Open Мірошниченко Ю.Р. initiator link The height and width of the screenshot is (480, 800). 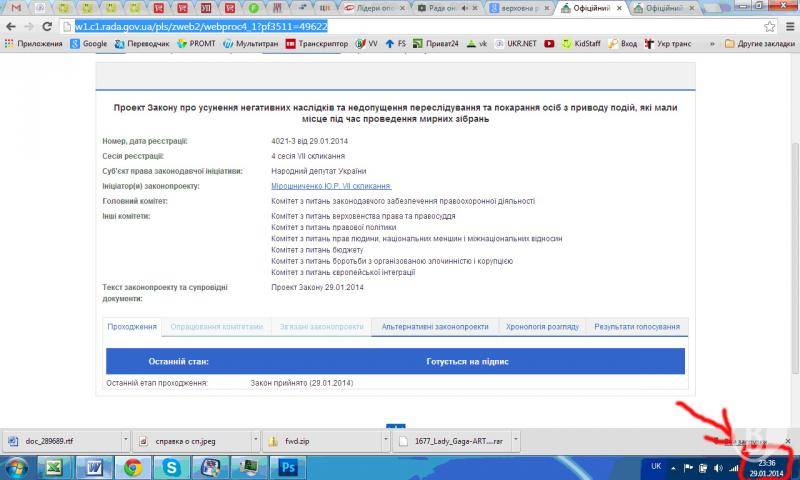(330, 186)
